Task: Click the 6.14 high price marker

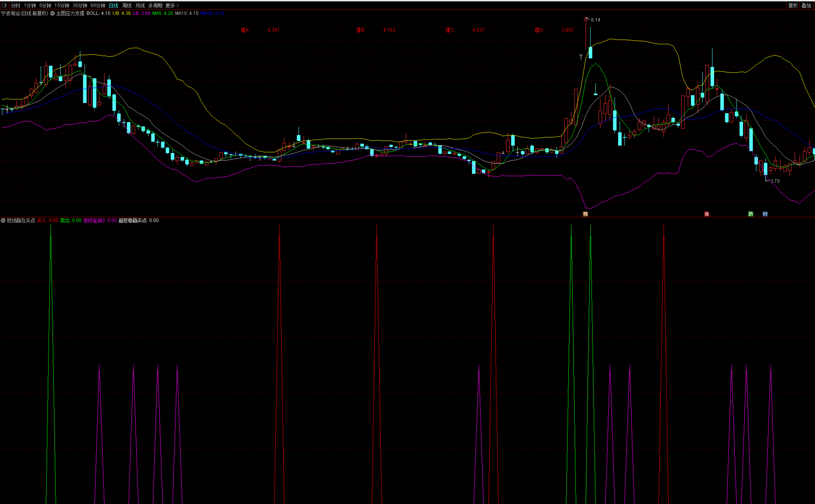Action: click(596, 20)
